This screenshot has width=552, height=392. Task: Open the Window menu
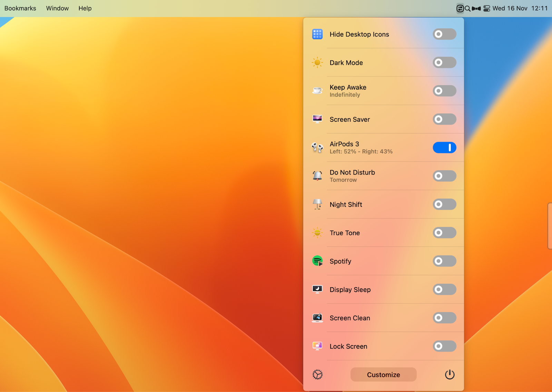point(57,8)
